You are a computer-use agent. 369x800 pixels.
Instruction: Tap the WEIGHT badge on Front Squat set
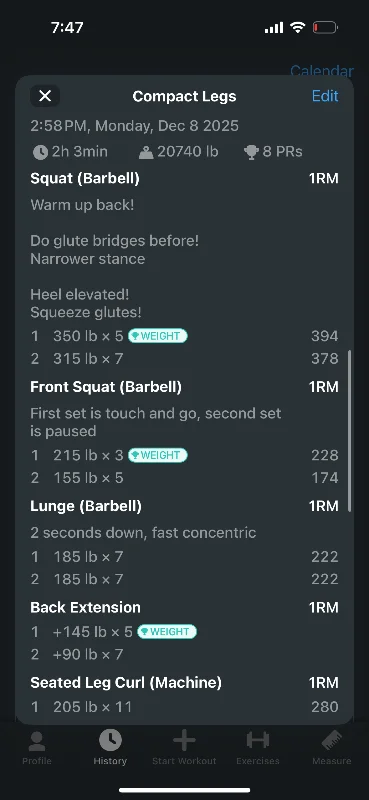[x=158, y=455]
